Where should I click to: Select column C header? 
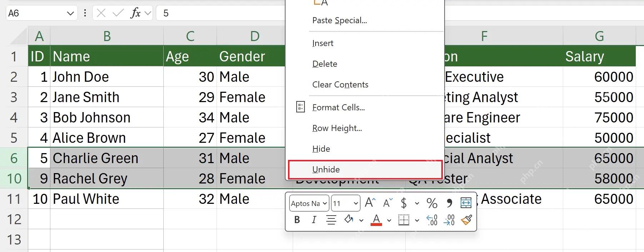click(x=190, y=36)
